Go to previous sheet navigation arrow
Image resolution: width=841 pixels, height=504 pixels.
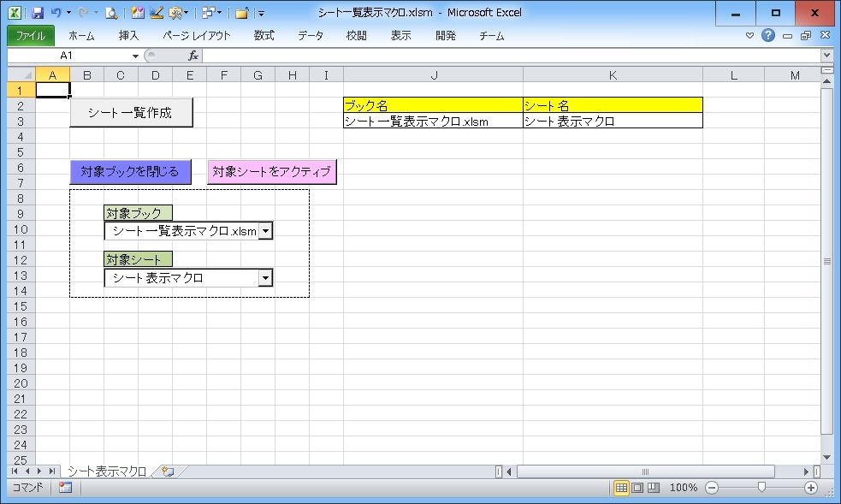pos(27,471)
